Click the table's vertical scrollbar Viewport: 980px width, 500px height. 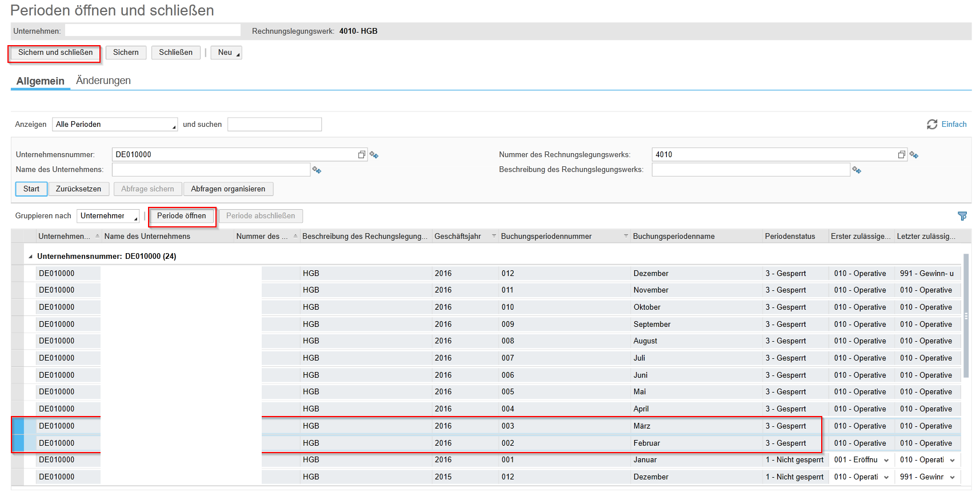[966, 315]
